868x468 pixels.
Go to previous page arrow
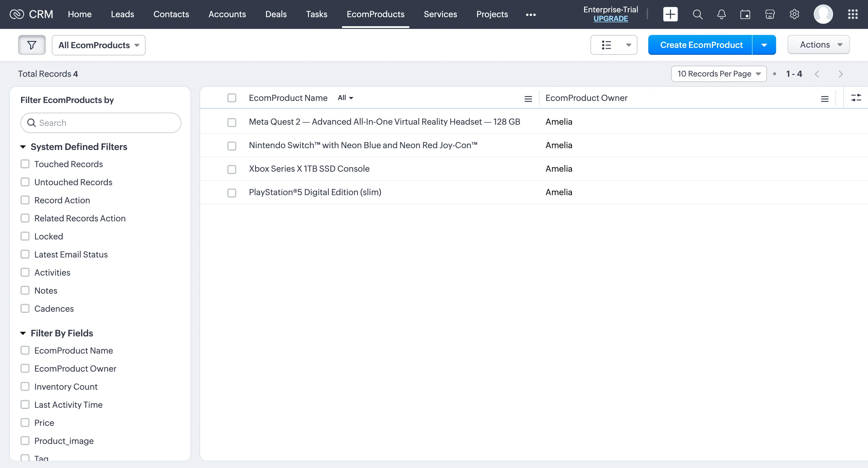click(x=817, y=74)
